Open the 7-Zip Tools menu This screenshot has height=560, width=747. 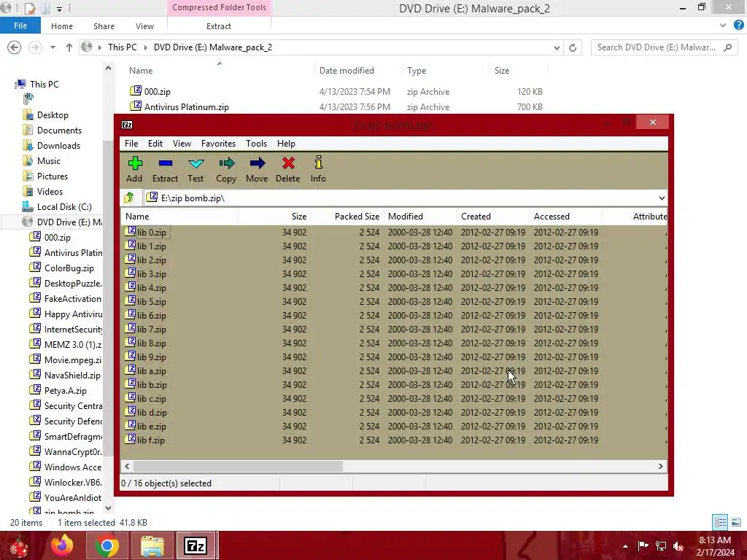coord(256,144)
